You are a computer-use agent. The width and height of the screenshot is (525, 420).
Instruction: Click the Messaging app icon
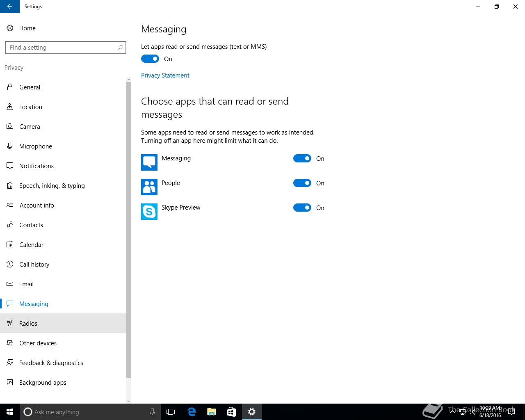click(x=149, y=162)
